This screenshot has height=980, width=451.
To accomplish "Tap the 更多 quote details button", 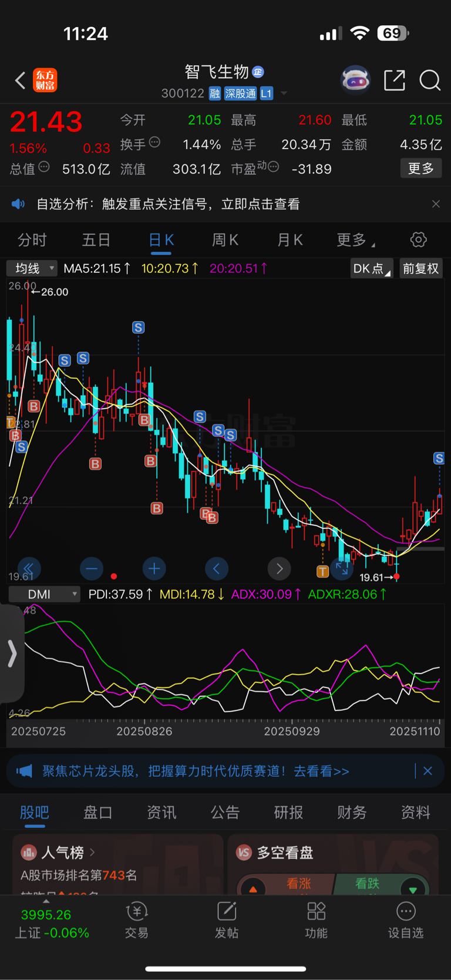I will (421, 169).
